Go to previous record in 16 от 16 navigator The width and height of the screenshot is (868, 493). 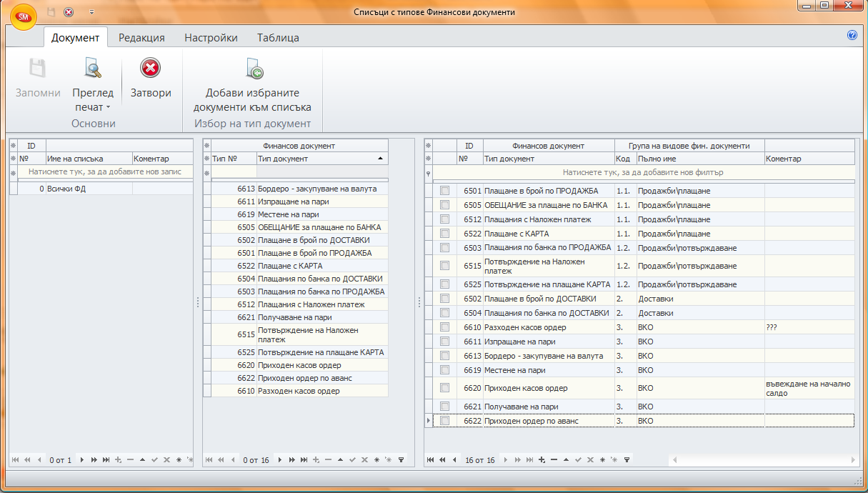point(454,460)
